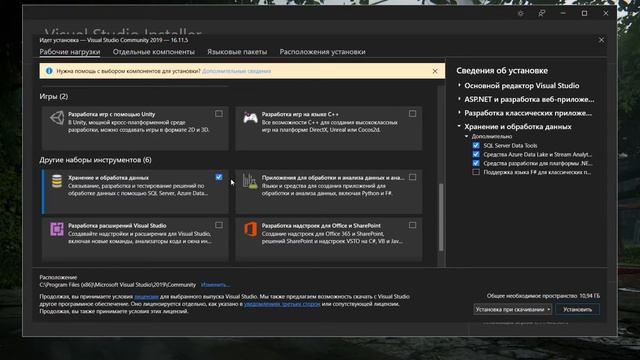Enable Office/SharePoint development checkbox
The image size is (640, 360).
(412, 225)
